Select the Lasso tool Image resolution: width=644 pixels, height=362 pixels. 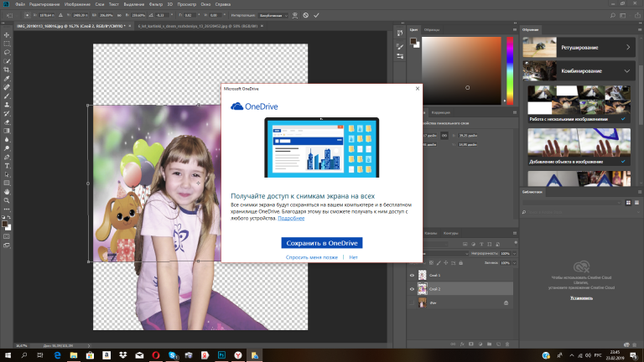7,51
